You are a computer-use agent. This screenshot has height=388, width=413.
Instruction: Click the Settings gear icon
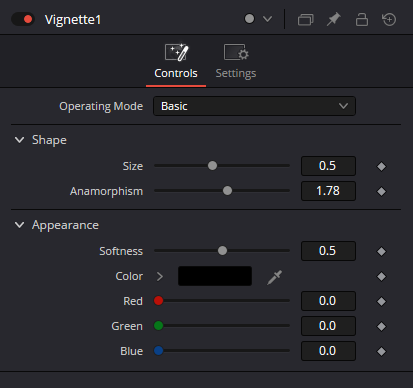pyautogui.click(x=236, y=52)
